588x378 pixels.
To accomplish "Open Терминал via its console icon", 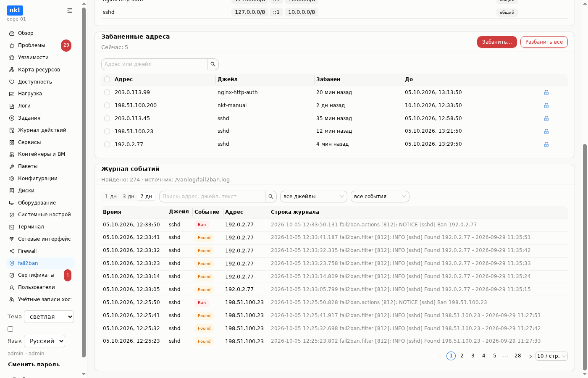I will coord(12,227).
